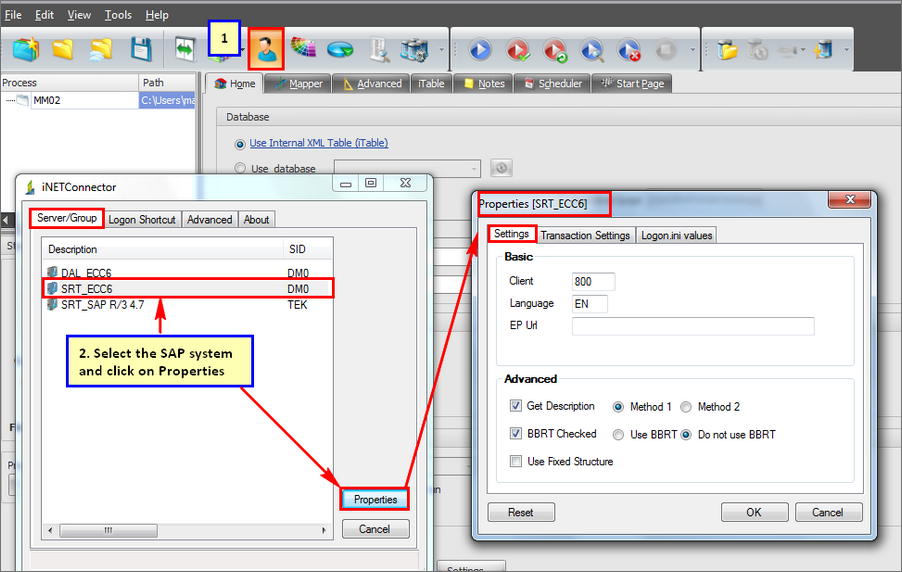Image resolution: width=902 pixels, height=572 pixels.
Task: Click the round button beside database dropdown
Action: (x=501, y=168)
